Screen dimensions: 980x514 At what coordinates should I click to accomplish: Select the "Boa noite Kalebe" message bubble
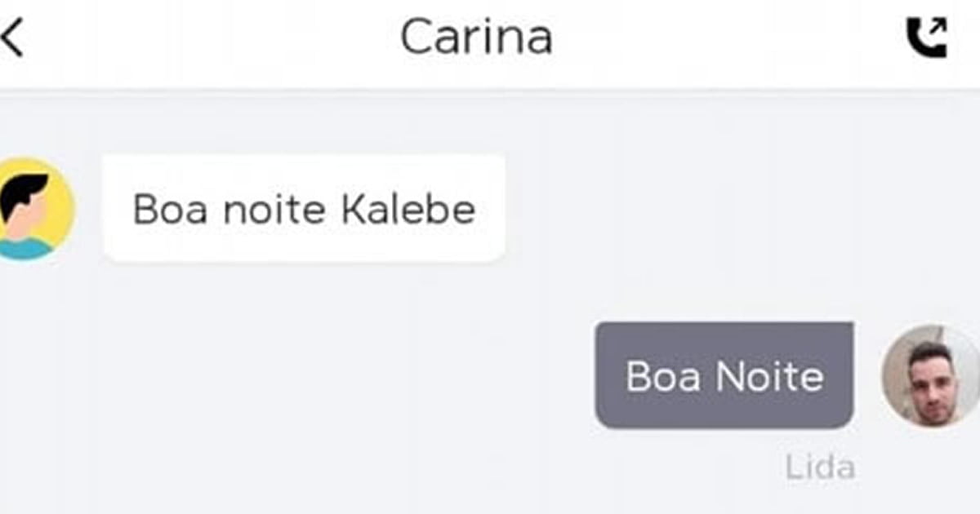pyautogui.click(x=304, y=210)
